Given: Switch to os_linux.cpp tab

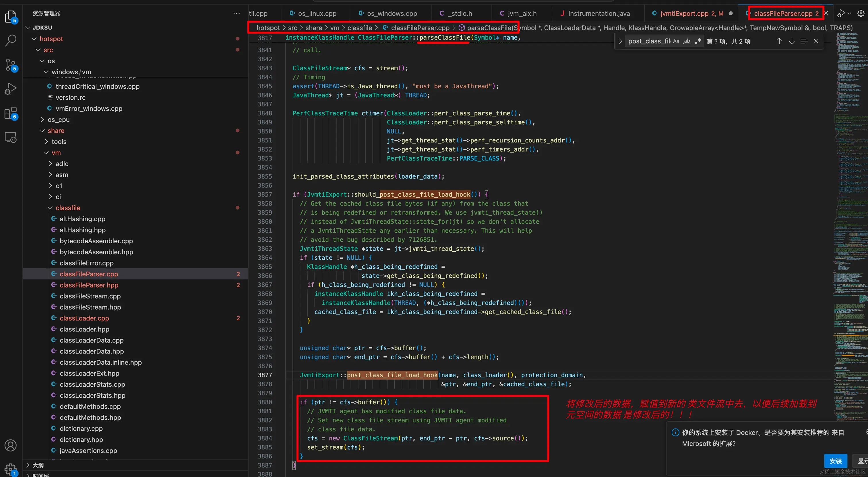Looking at the screenshot, I should (317, 13).
